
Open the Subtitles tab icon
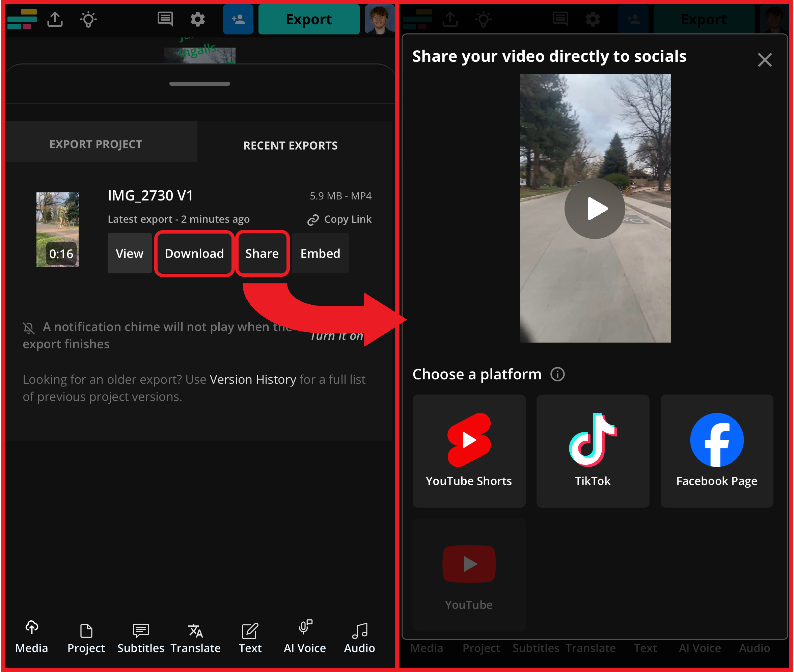click(141, 630)
